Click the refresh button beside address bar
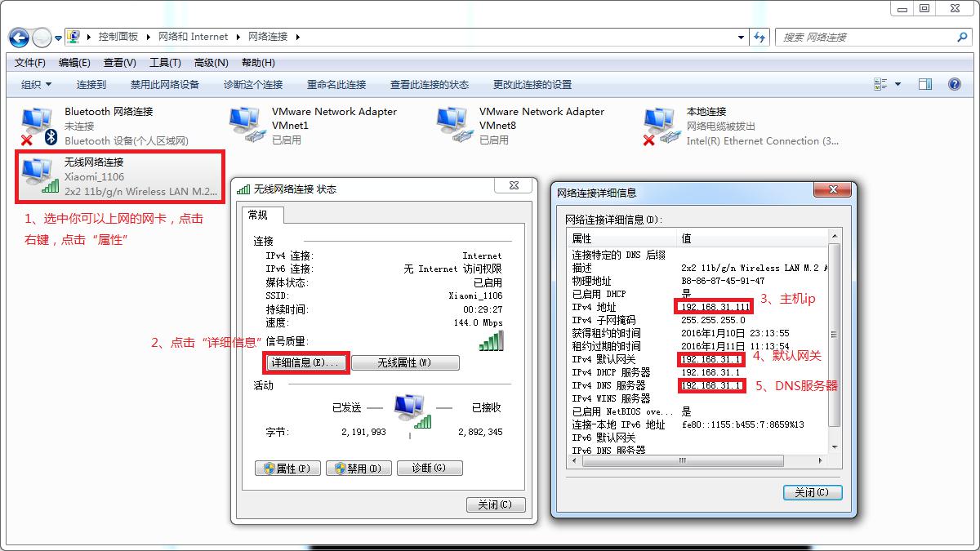The height and width of the screenshot is (551, 980). 760,37
